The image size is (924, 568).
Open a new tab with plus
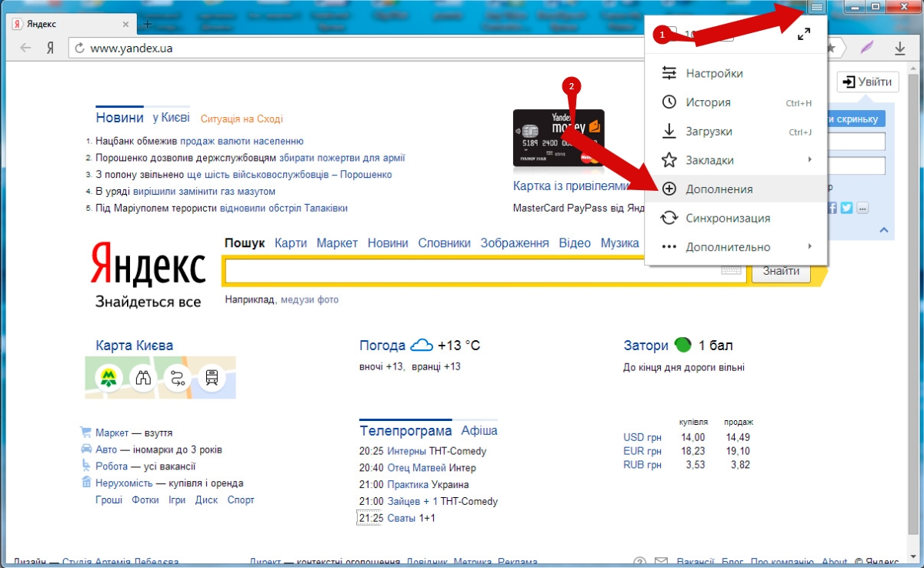(x=146, y=24)
